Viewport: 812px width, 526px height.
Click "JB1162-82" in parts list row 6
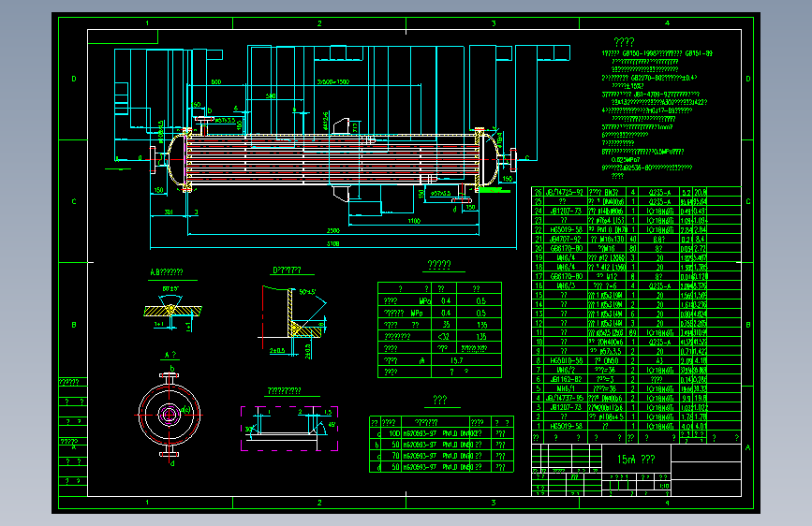(x=566, y=379)
